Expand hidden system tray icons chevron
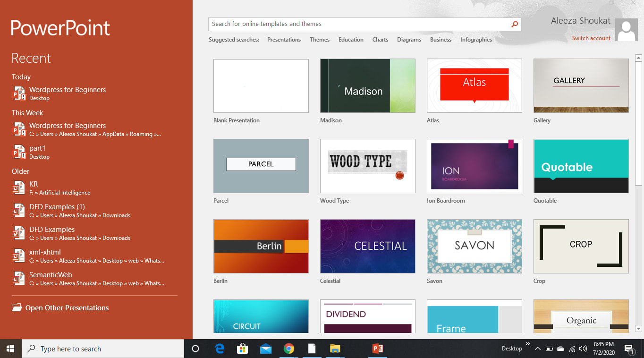The height and width of the screenshot is (358, 644). [x=538, y=349]
